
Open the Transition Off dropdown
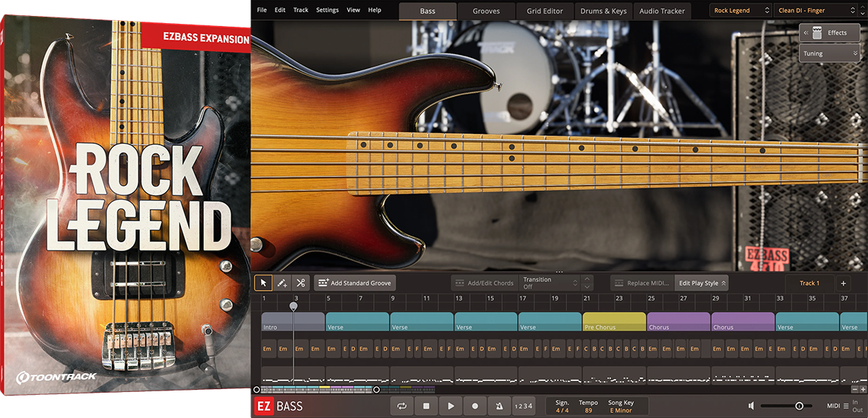click(550, 283)
